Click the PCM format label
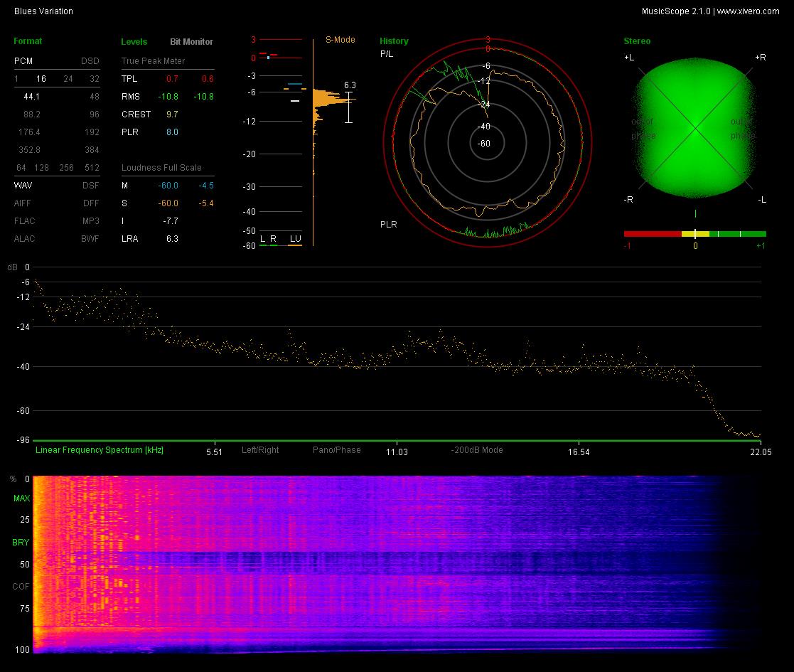 point(23,60)
